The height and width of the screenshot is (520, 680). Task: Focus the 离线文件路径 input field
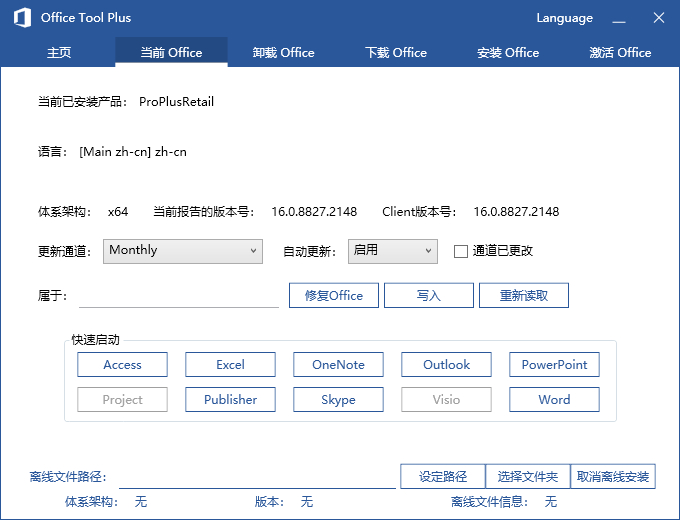point(257,477)
